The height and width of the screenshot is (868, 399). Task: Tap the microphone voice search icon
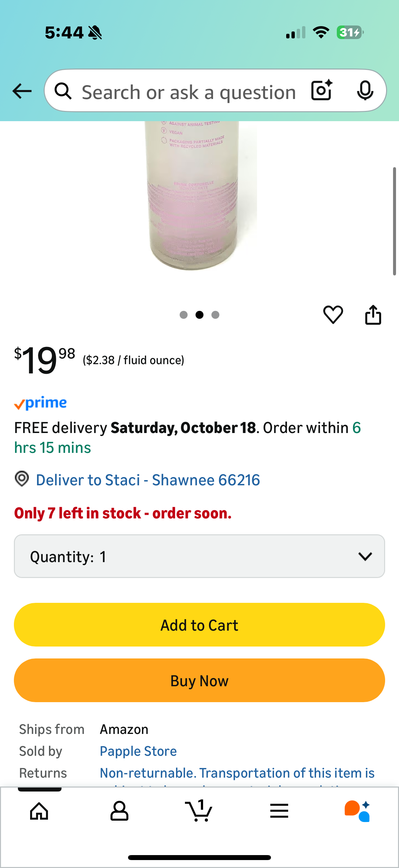[365, 91]
